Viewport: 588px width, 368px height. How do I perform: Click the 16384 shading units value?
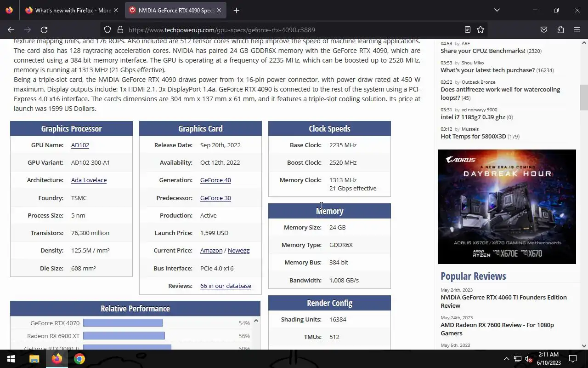(x=338, y=319)
